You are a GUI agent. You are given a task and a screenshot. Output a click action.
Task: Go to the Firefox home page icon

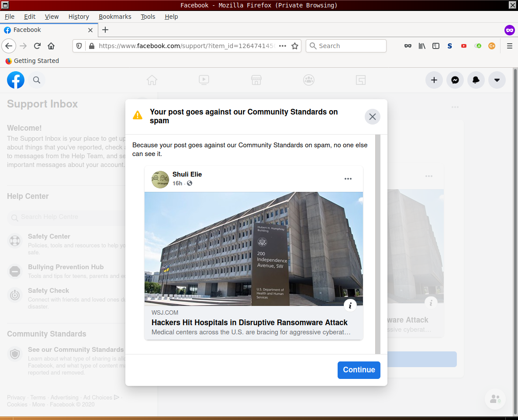click(x=51, y=46)
